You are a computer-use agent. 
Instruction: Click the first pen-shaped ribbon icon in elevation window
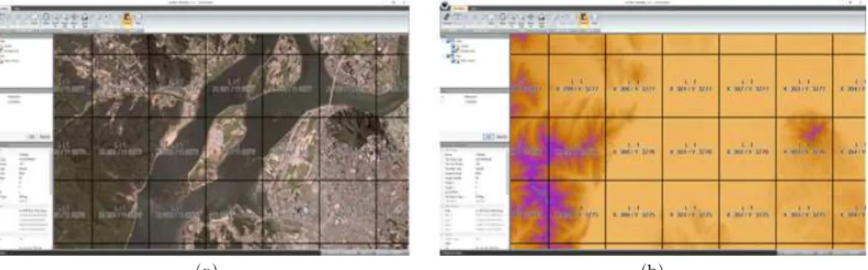(446, 18)
